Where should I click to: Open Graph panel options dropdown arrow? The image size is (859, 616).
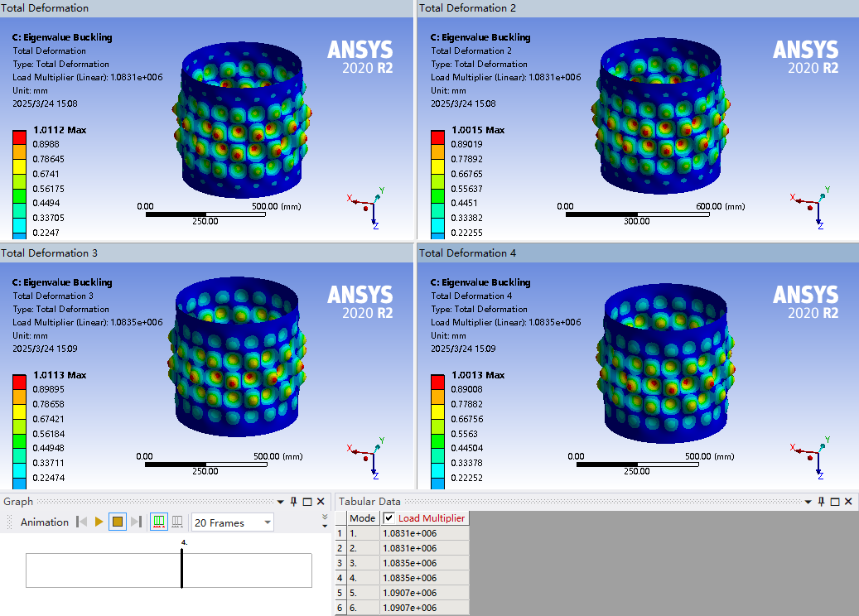pyautogui.click(x=281, y=502)
